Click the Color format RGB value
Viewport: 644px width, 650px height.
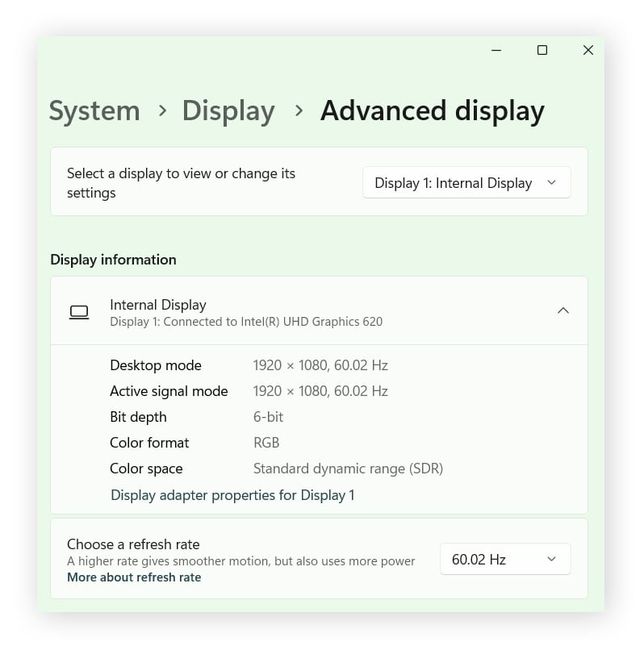[266, 443]
